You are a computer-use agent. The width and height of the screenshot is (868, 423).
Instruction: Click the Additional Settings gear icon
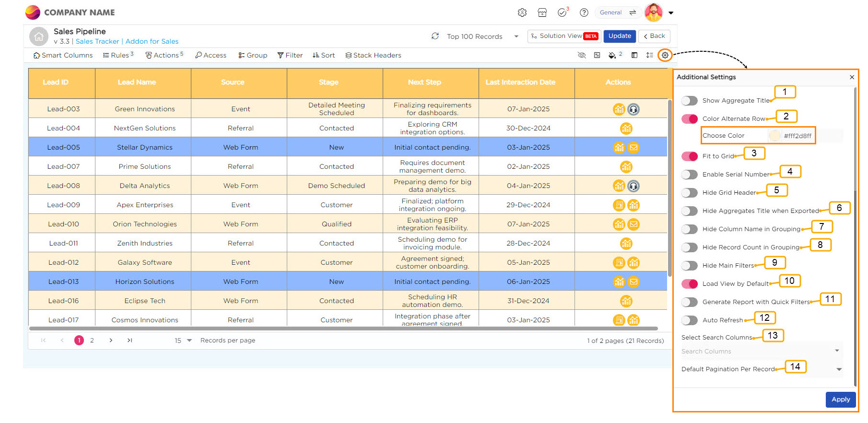pyautogui.click(x=665, y=55)
